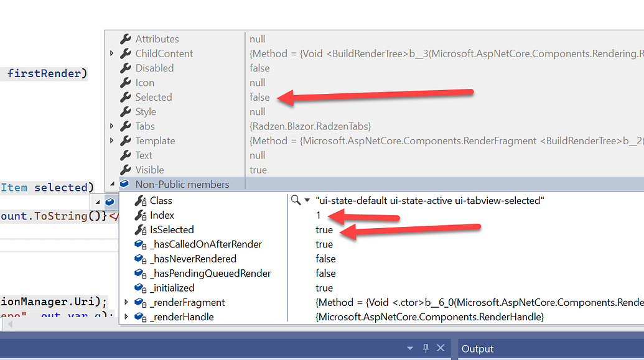Click the locked wrench icon beside IsSelected

[141, 230]
